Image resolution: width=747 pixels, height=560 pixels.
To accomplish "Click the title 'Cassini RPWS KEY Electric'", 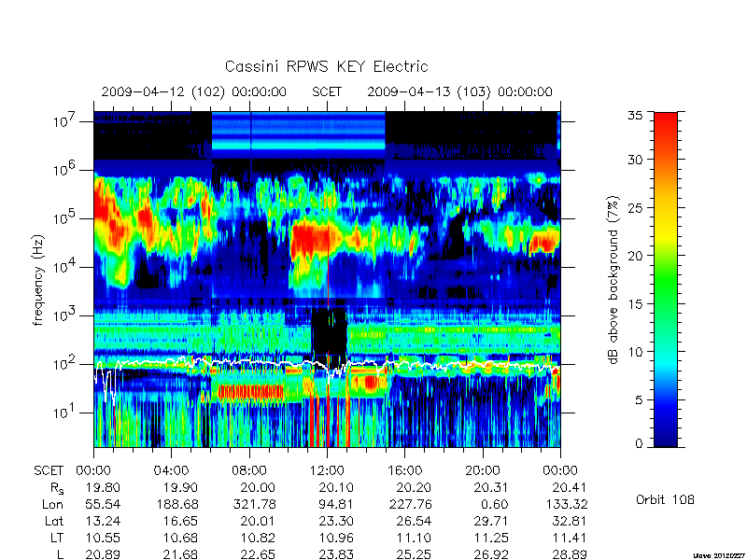I will [x=326, y=66].
